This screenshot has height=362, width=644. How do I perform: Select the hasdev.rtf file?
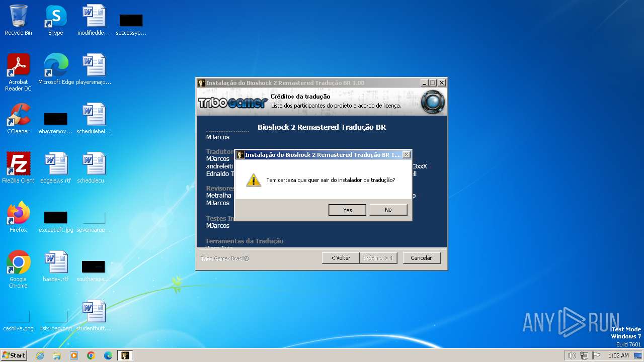[56, 266]
